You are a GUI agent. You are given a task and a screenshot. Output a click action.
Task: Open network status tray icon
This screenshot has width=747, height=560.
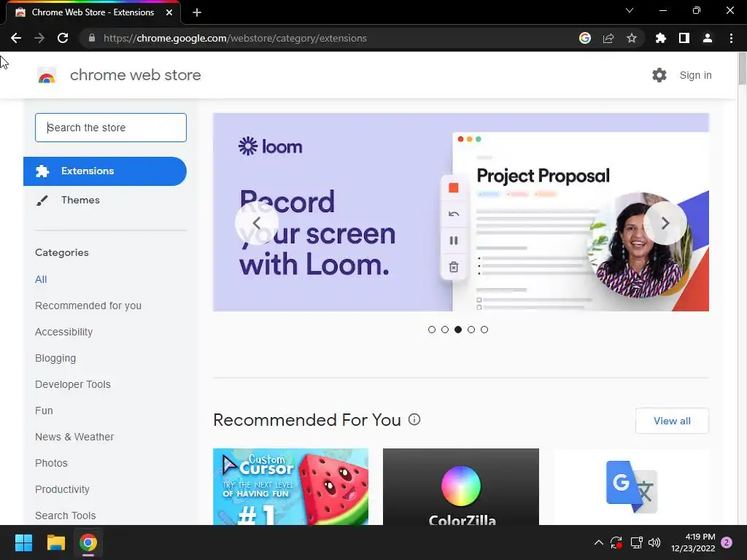click(x=636, y=542)
